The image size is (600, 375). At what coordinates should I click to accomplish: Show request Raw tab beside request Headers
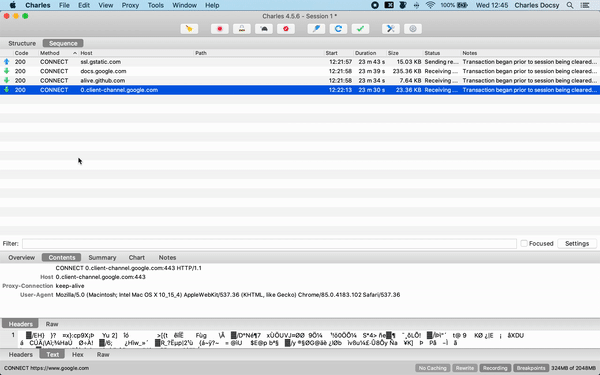tap(52, 324)
